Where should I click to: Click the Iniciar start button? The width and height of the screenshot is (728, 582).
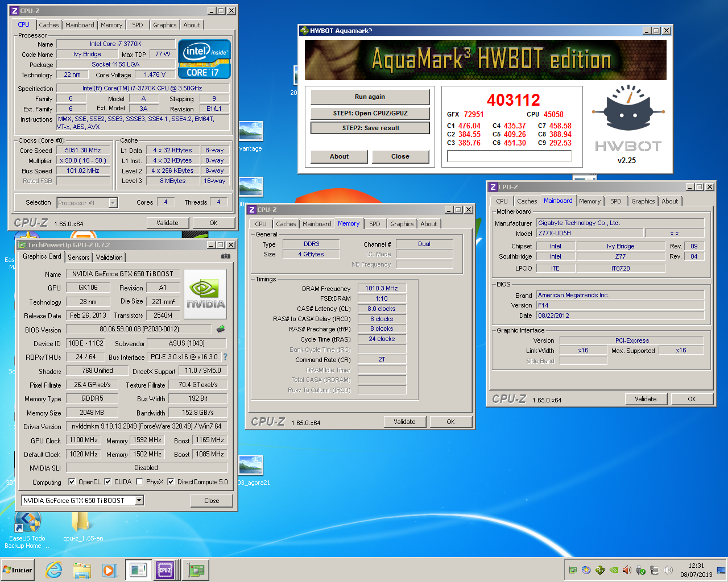tap(18, 570)
